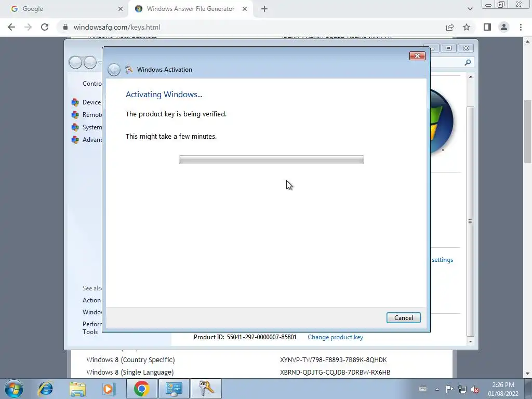Open Device Manager shield icon in sidebar
532x399 pixels.
point(75,102)
